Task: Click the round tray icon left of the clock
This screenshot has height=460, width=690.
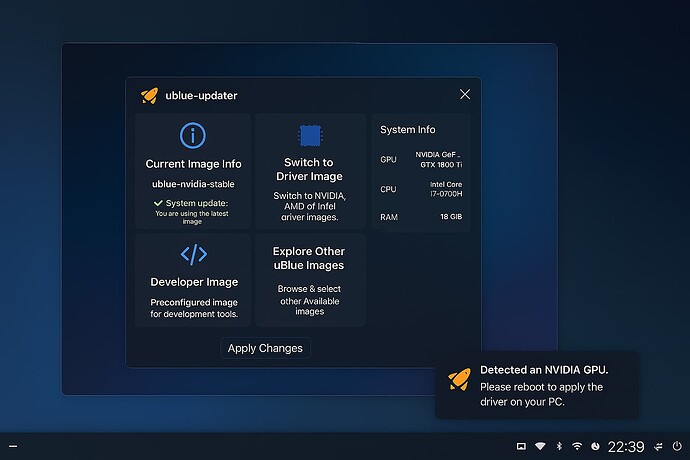Action: pyautogui.click(x=595, y=446)
